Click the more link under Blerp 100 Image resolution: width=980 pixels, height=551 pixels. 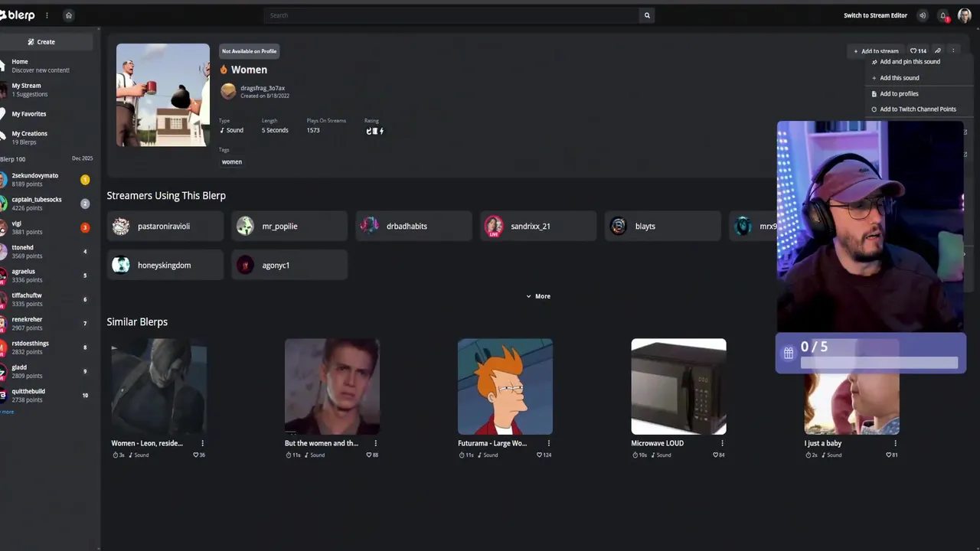tap(7, 412)
